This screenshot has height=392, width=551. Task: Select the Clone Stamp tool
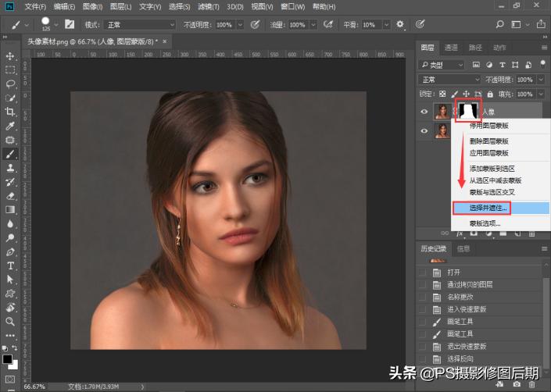10,167
